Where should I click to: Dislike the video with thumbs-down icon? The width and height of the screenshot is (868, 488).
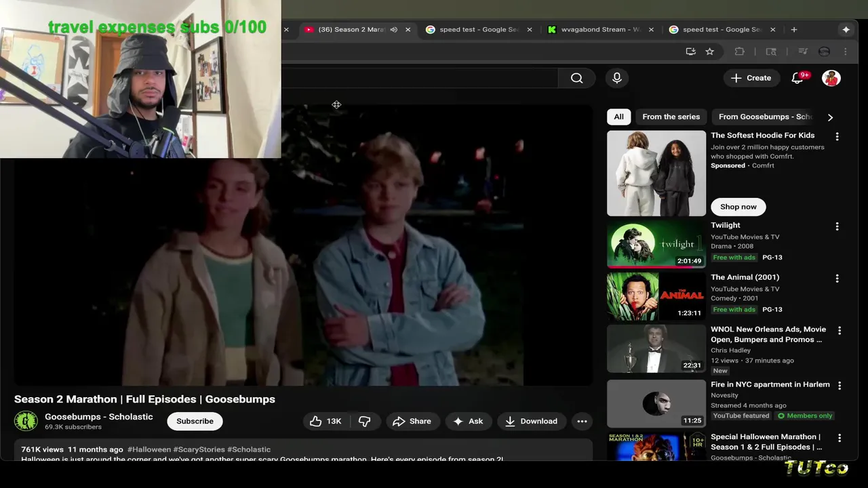365,421
